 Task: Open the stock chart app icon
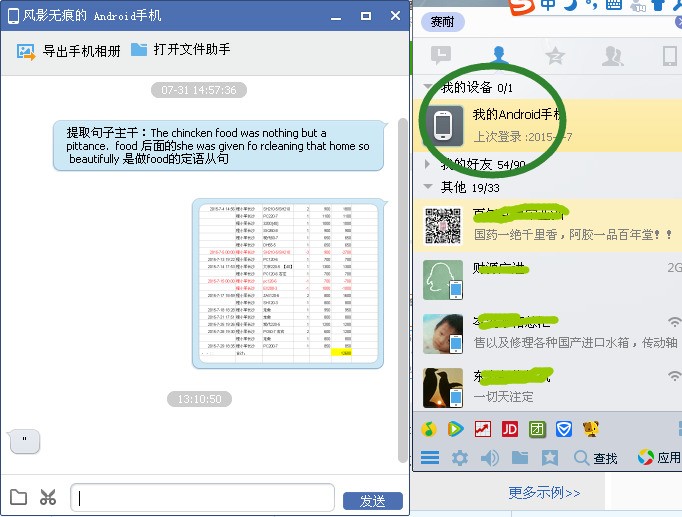point(483,429)
